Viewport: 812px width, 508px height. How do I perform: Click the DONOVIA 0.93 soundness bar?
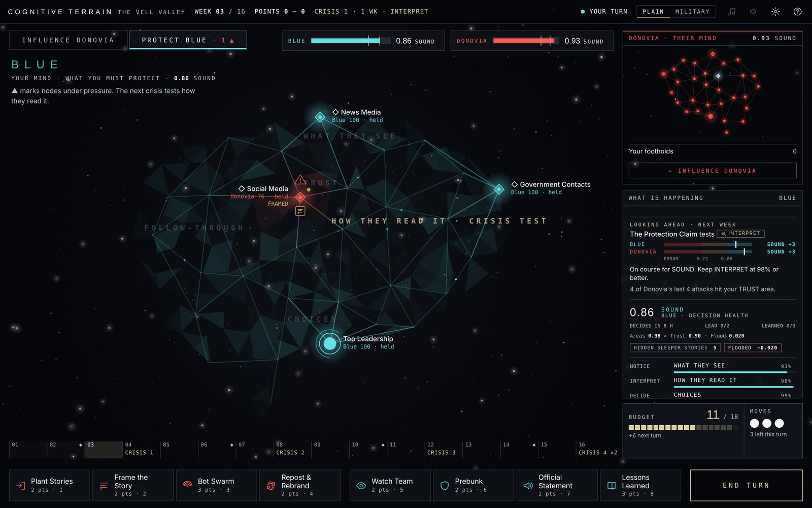click(x=531, y=41)
